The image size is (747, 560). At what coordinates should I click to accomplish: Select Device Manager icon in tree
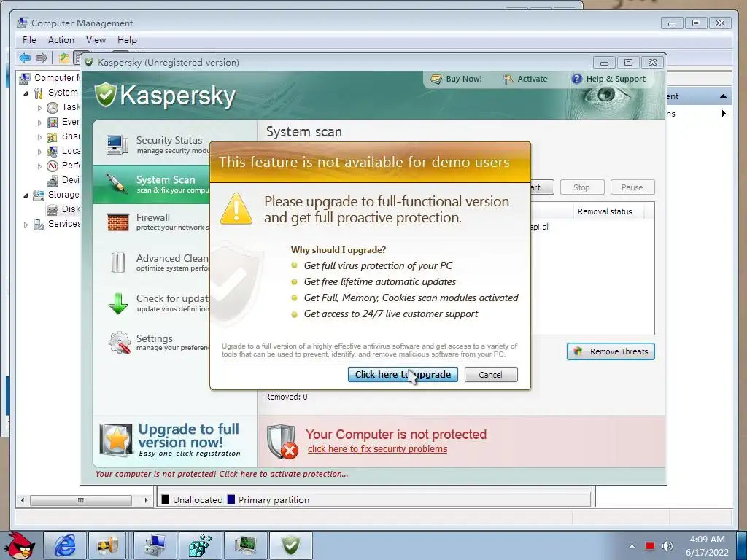coord(53,181)
